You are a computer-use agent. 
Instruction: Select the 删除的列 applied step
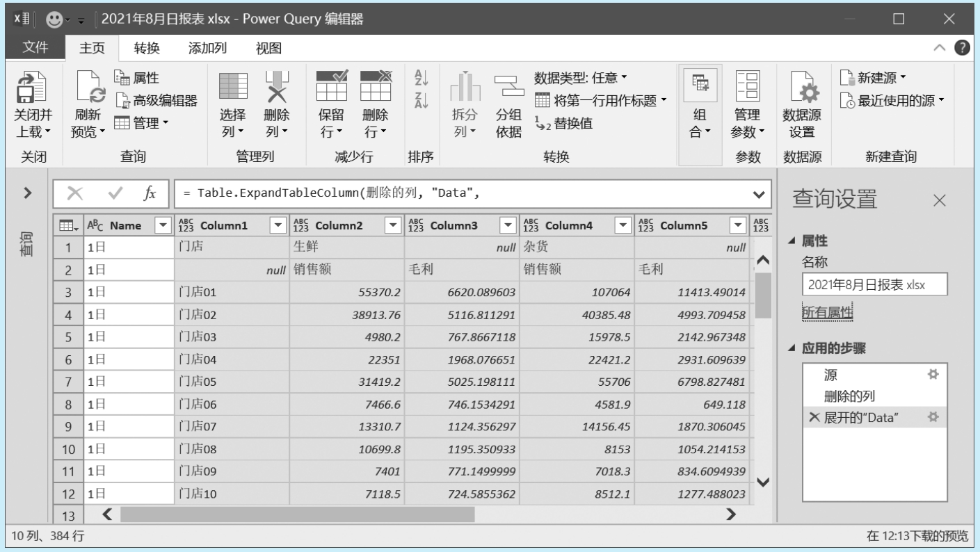(x=849, y=396)
